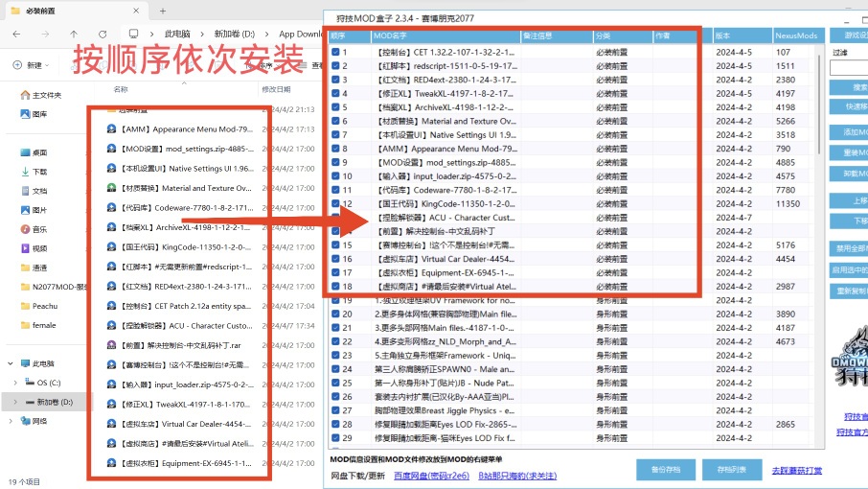The image size is (868, 489).
Task: Open the 下载 folder in sidebar
Action: tap(39, 172)
